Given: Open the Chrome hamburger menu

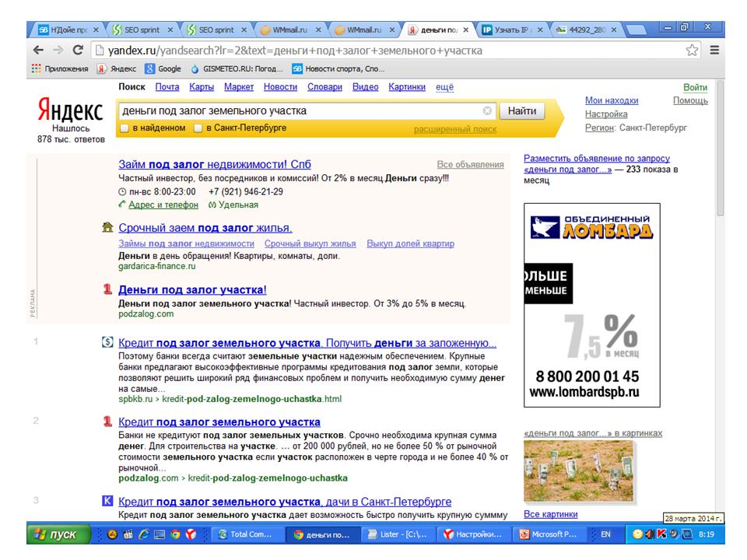Looking at the screenshot, I should click(714, 50).
